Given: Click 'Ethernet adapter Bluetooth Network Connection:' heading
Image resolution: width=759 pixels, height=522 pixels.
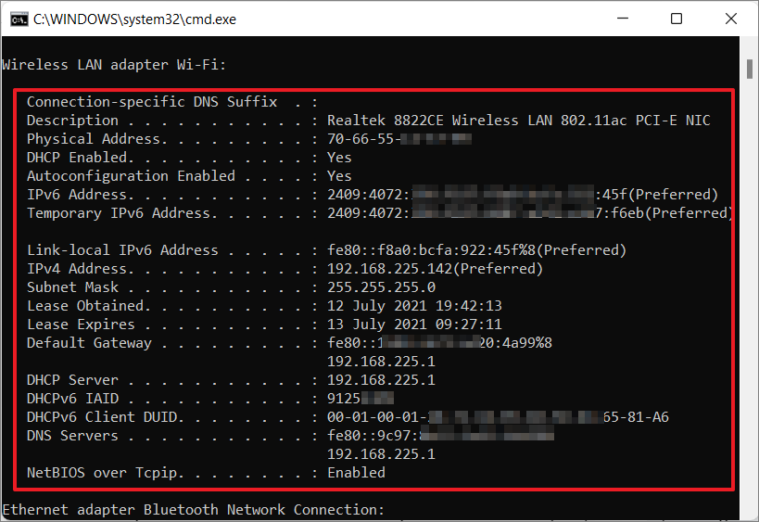Looking at the screenshot, I should [193, 510].
